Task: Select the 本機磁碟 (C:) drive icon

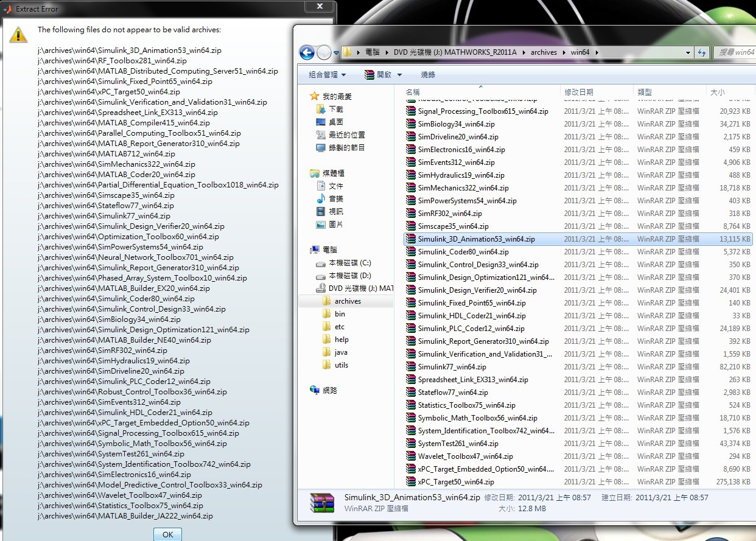Action: 321,263
